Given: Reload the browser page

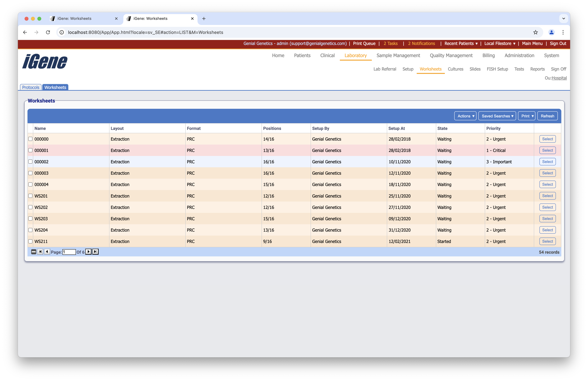Looking at the screenshot, I should coord(48,32).
